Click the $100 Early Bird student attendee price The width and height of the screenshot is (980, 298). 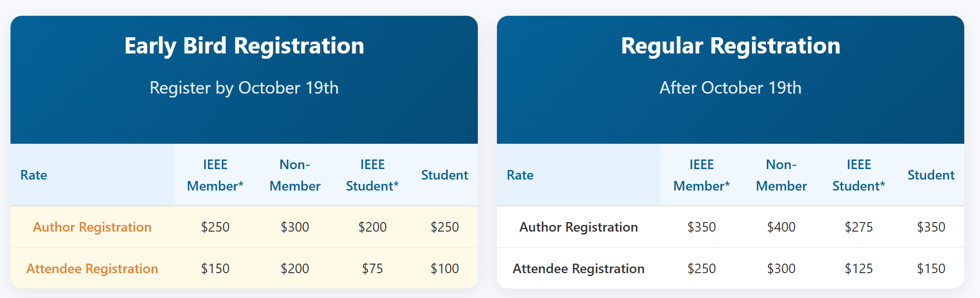point(444,268)
